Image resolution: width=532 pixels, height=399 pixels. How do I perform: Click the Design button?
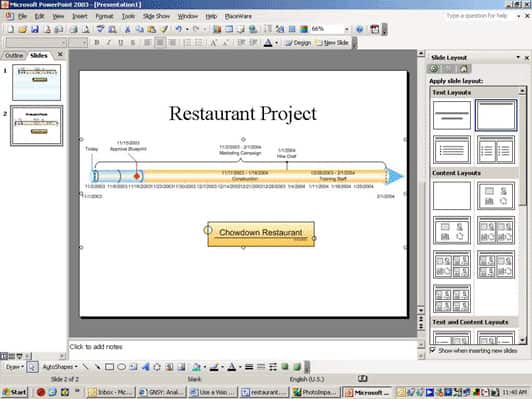coord(299,43)
